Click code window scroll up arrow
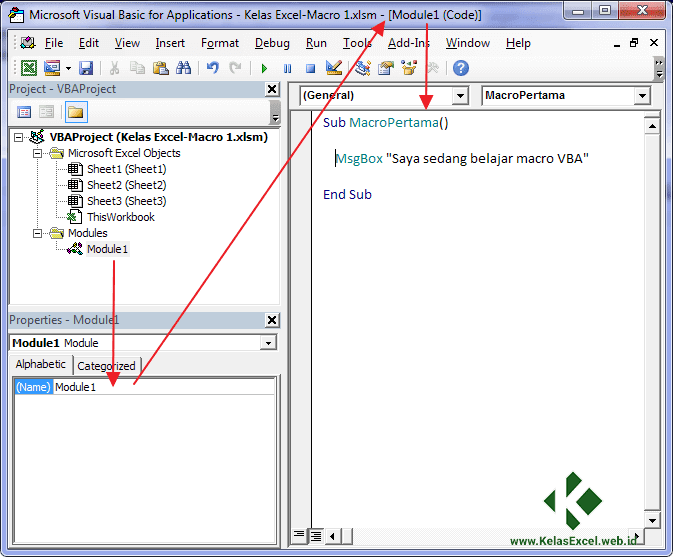Viewport: 673px width, 557px height. click(x=652, y=126)
